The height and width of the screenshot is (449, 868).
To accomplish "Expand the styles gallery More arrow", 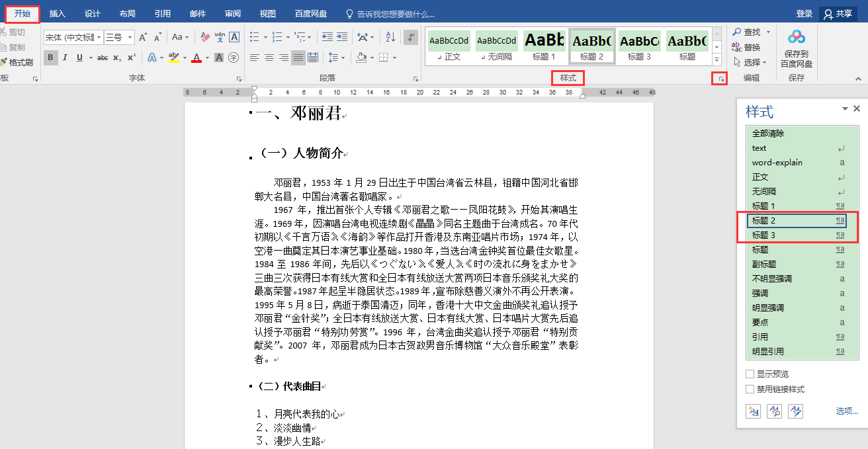I will [716, 60].
